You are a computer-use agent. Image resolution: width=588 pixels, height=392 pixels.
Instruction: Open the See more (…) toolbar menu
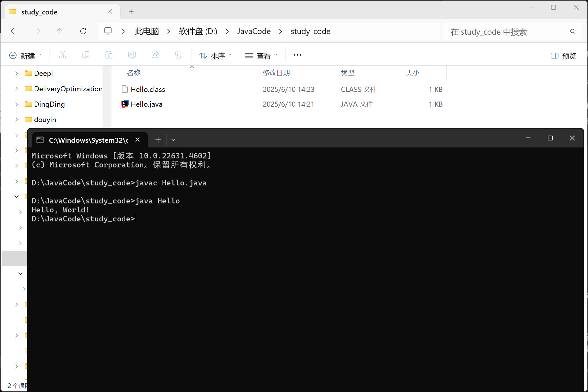(x=298, y=55)
